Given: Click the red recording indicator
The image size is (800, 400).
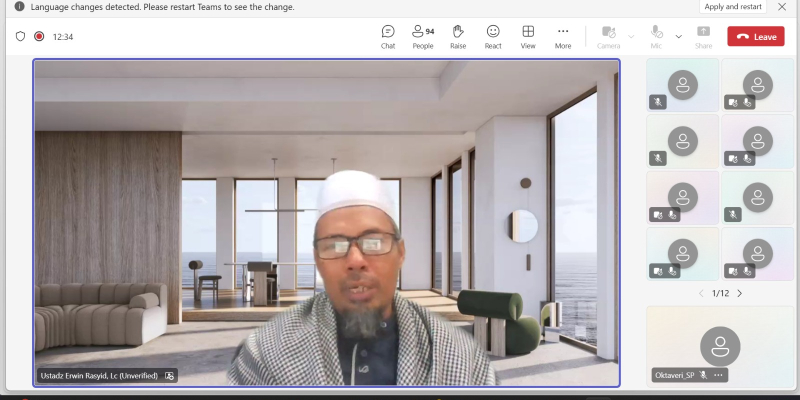Looking at the screenshot, I should tap(39, 36).
